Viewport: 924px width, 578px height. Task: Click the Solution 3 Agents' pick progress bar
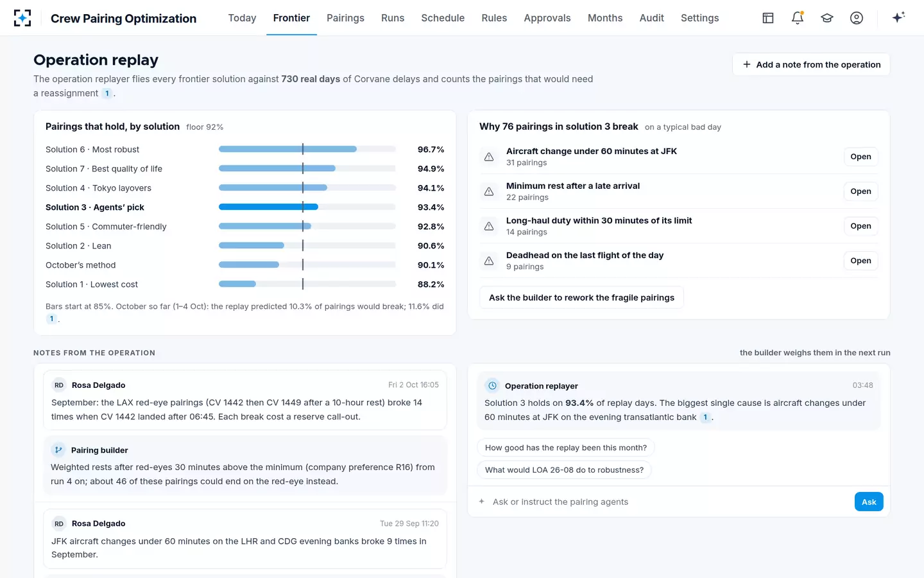click(307, 207)
